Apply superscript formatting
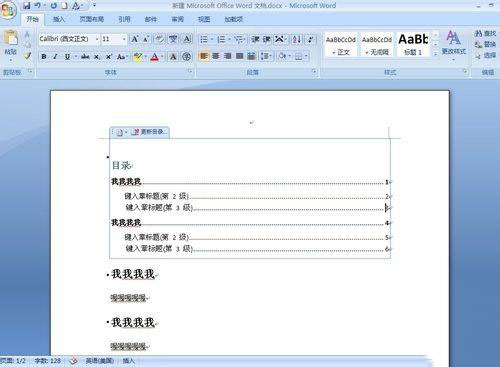Viewport: 500px width, 367px height. tap(109, 57)
